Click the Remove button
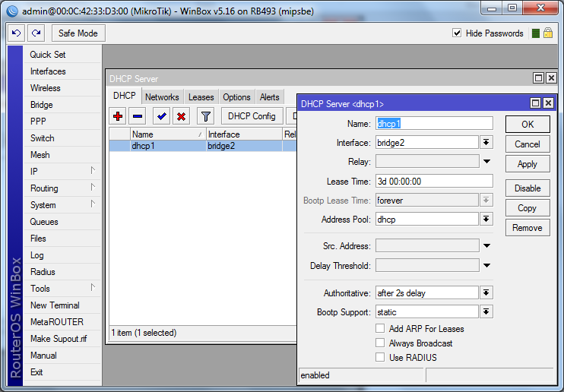The height and width of the screenshot is (392, 564). (528, 228)
